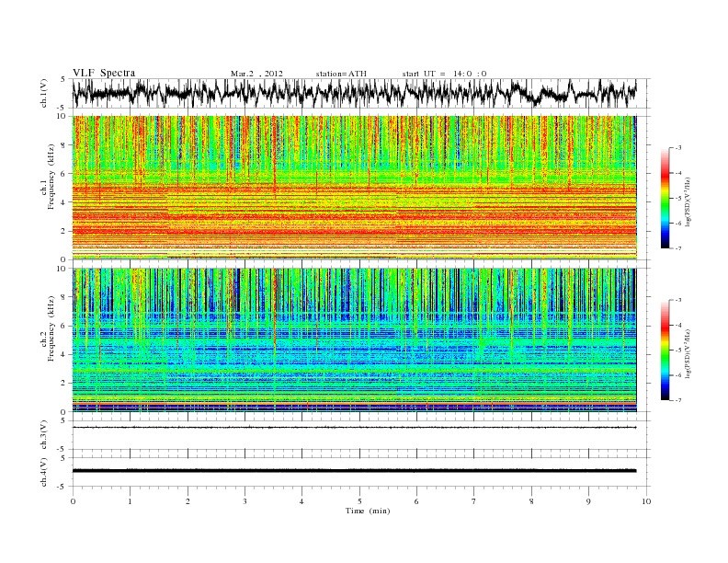The image size is (728, 563).
Task: Click the ch.1 spectrogram "8" kHz tick label
Action: pyautogui.click(x=64, y=145)
